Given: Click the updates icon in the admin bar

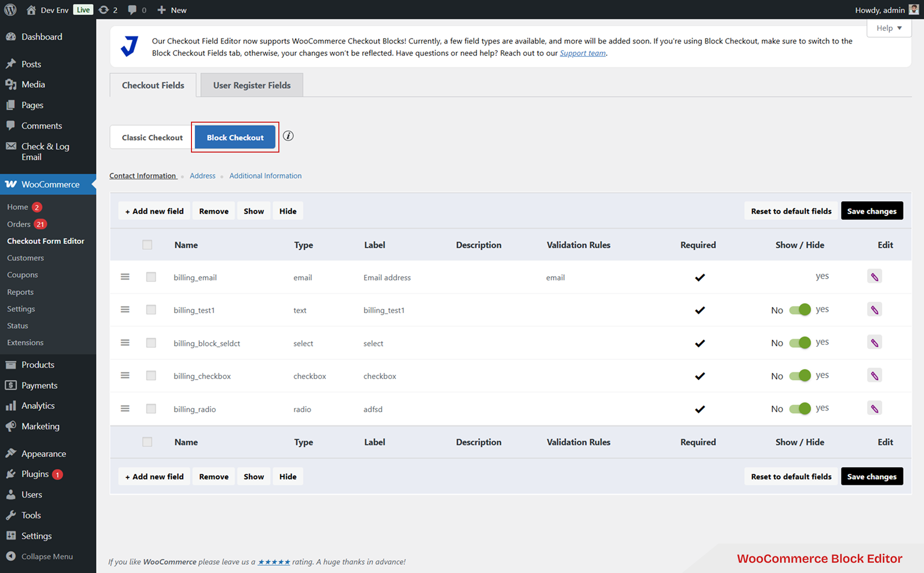Looking at the screenshot, I should coord(104,9).
